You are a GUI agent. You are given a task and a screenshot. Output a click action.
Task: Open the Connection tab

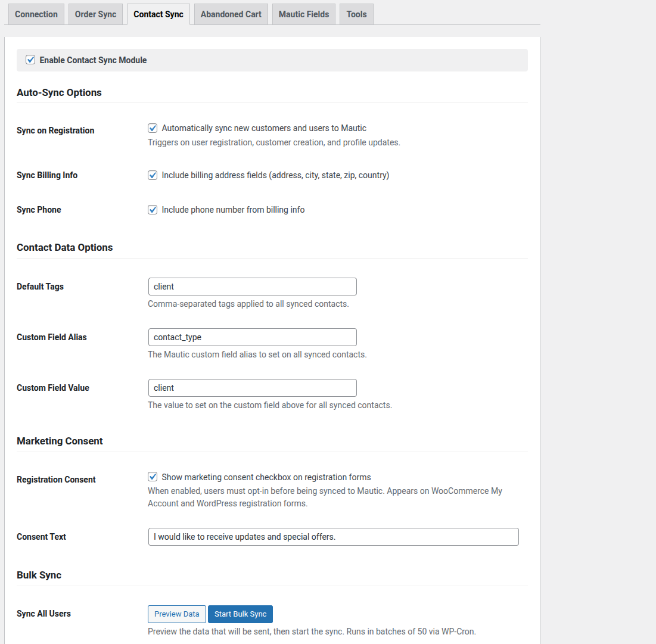(x=36, y=14)
